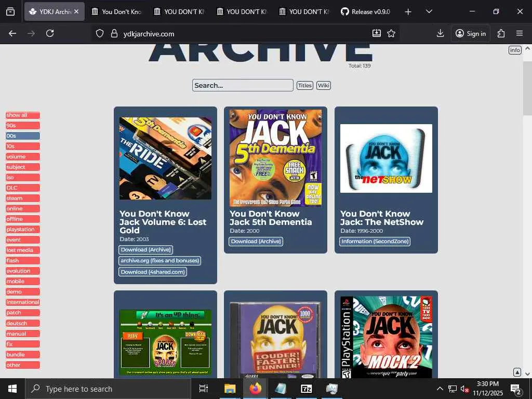Filter by patch tag
The width and height of the screenshot is (532, 399).
click(23, 312)
